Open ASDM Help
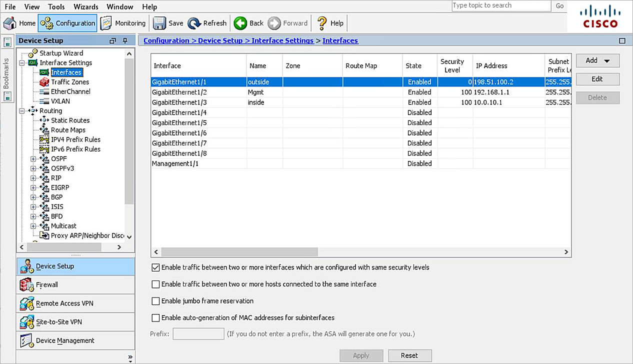This screenshot has height=364, width=633. coord(329,23)
